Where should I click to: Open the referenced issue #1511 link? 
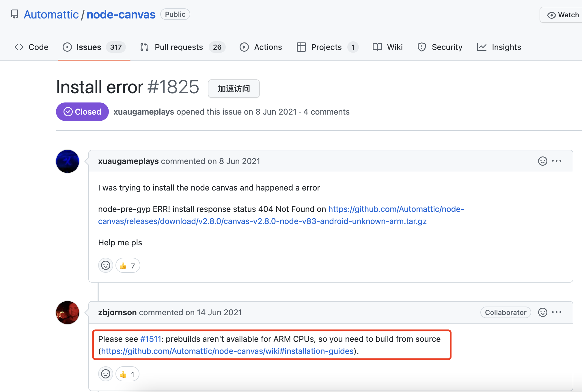[x=150, y=339]
